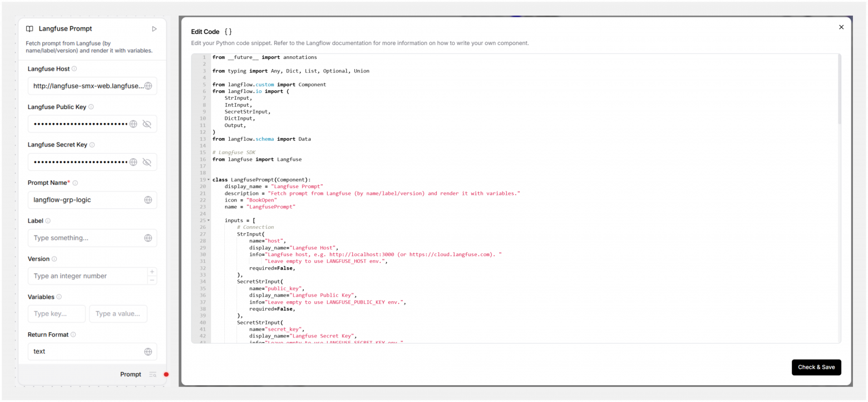Click the Label 'Type something...' field
The height and width of the screenshot is (402, 868).
coord(92,238)
